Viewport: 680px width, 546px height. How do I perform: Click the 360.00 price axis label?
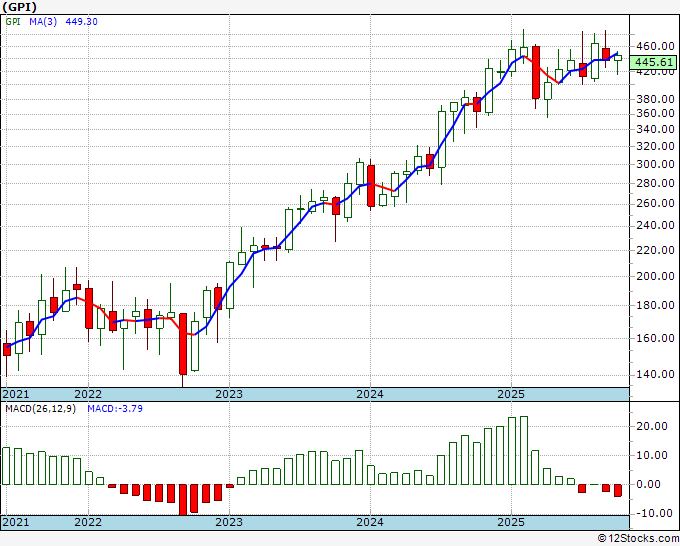tap(655, 114)
